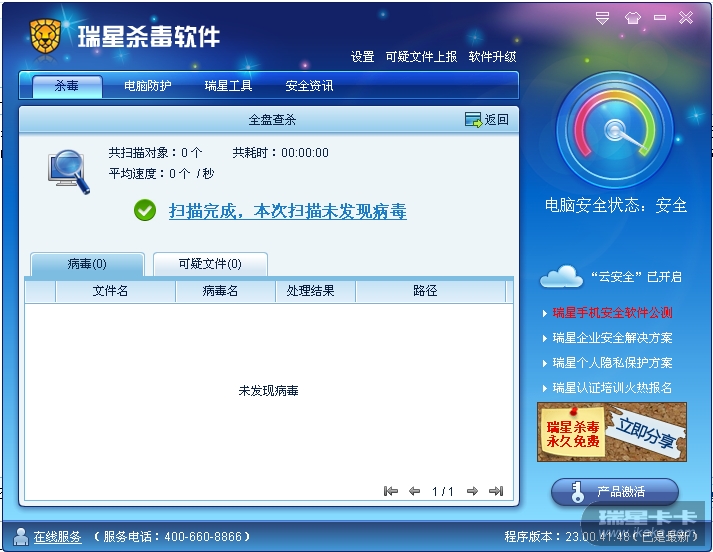Viewport: 713px width, 552px height.
Task: Open the 安全资讯 tab
Action: [309, 86]
